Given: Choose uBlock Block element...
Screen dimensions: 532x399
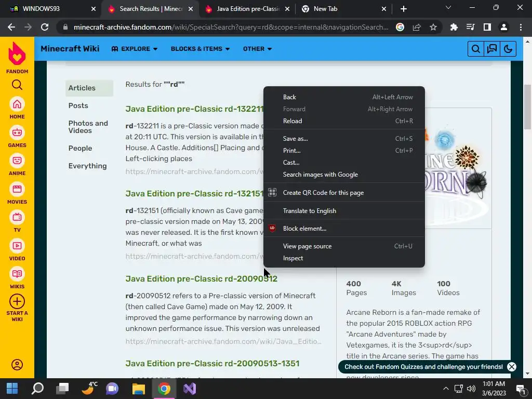Looking at the screenshot, I should (x=344, y=229).
